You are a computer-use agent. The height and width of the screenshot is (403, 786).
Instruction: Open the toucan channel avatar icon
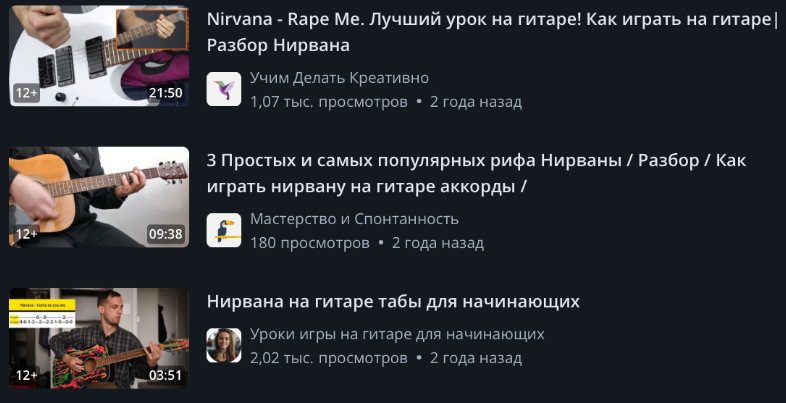[x=224, y=230]
